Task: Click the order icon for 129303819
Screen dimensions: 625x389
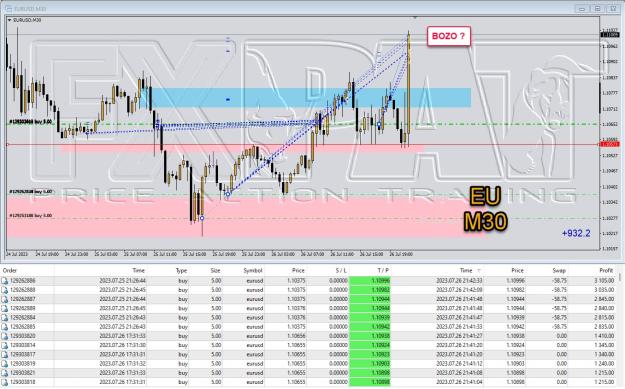Action: coord(5,363)
